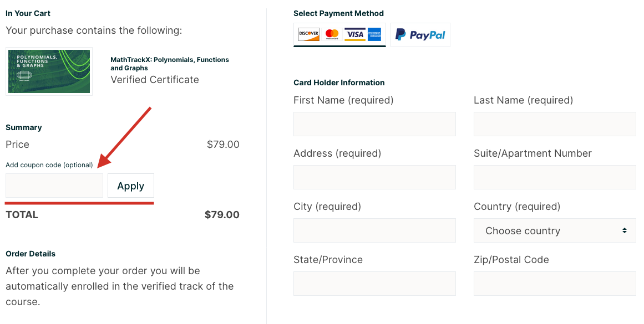Click the State/Province field

[374, 284]
